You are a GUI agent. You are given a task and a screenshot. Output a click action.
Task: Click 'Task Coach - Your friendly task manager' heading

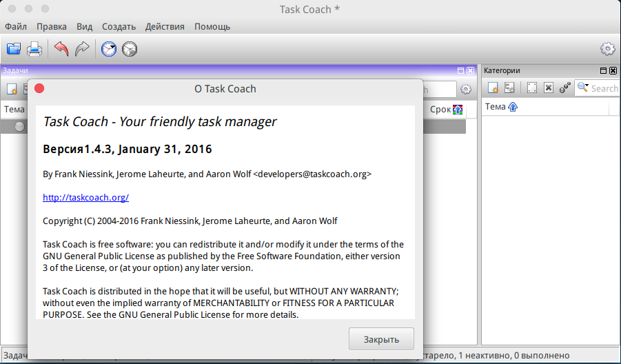click(x=160, y=121)
